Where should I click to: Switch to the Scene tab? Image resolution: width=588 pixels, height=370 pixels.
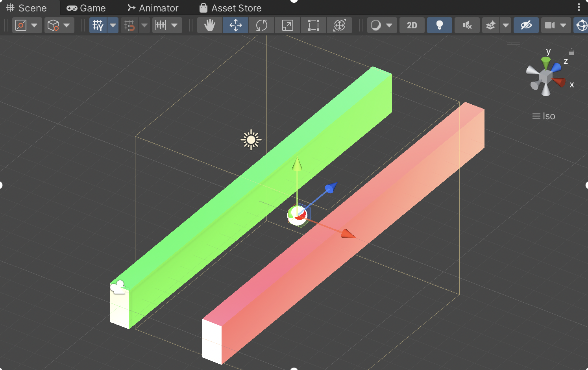27,8
